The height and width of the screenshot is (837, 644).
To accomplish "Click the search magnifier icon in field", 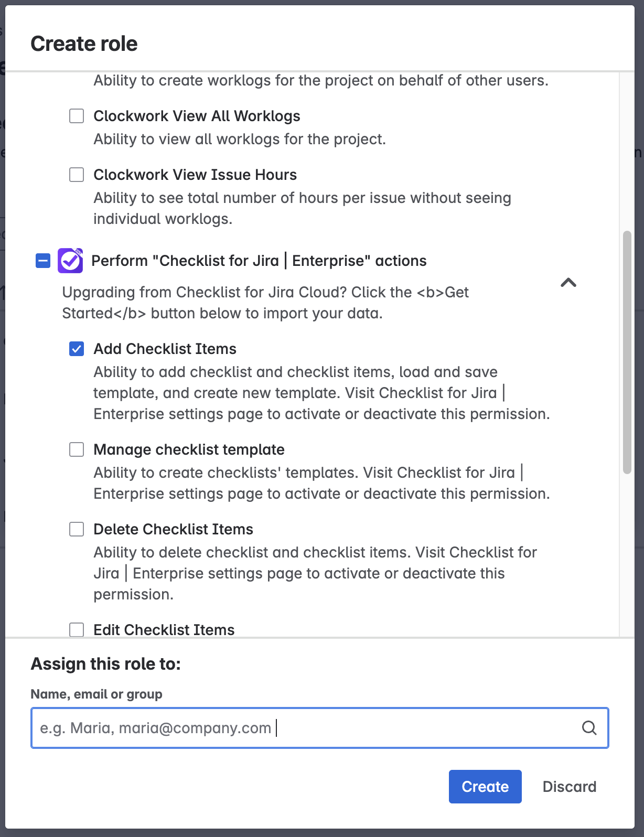I will [x=589, y=728].
